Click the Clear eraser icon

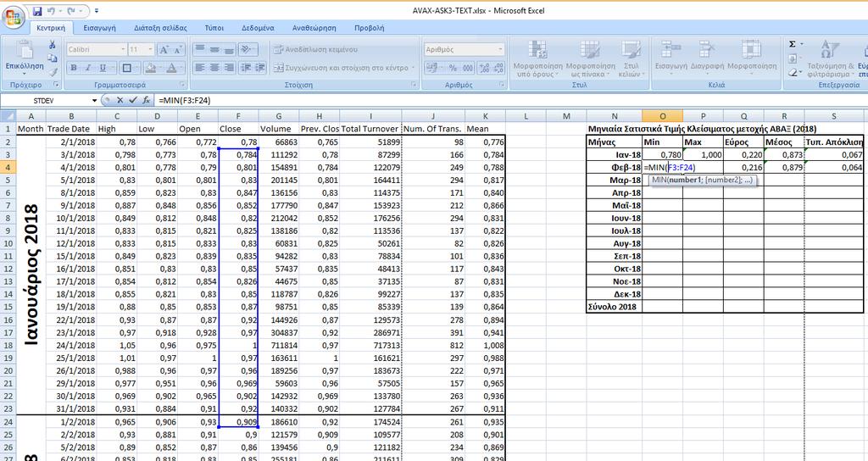click(793, 72)
